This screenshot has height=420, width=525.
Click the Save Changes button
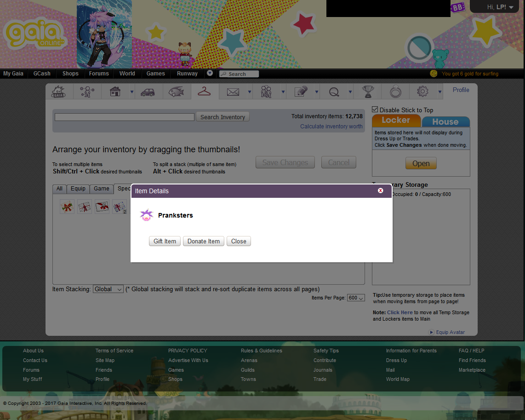(285, 162)
